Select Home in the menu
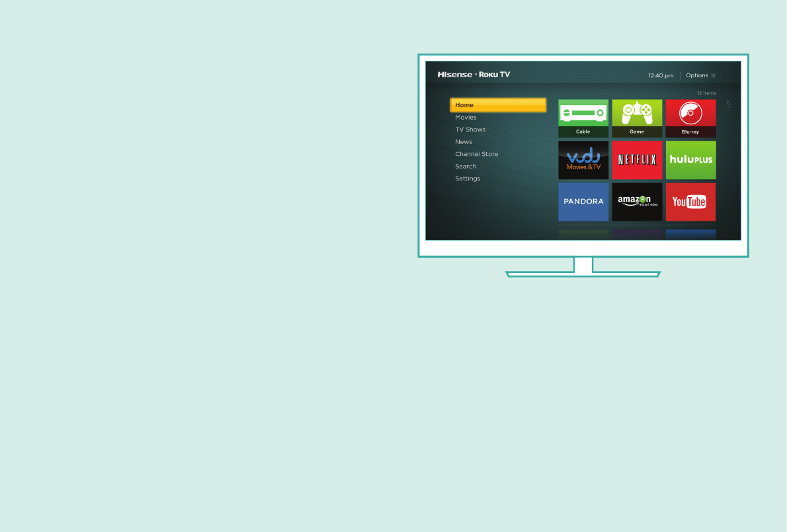This screenshot has height=532, width=787. pos(498,105)
